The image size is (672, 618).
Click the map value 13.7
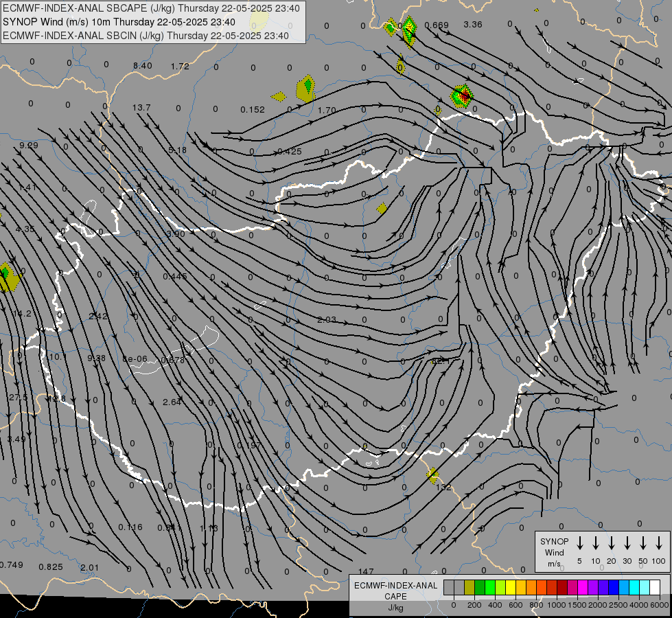pyautogui.click(x=141, y=108)
